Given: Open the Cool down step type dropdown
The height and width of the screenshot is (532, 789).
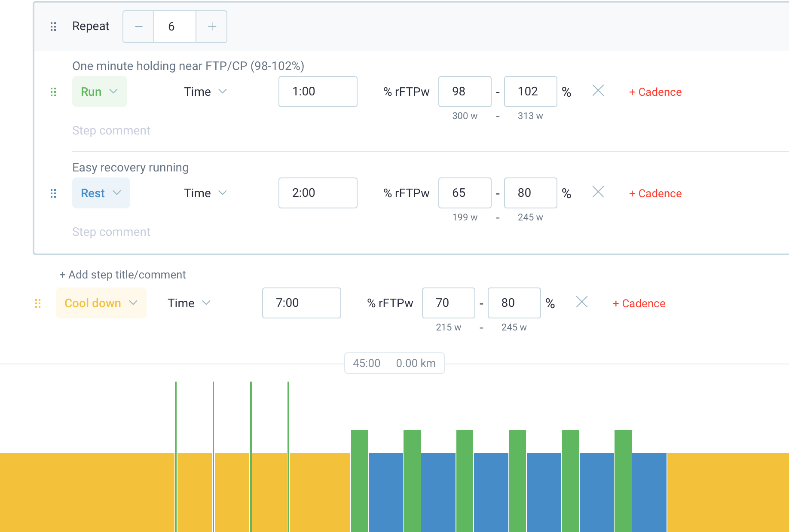Looking at the screenshot, I should pyautogui.click(x=101, y=303).
